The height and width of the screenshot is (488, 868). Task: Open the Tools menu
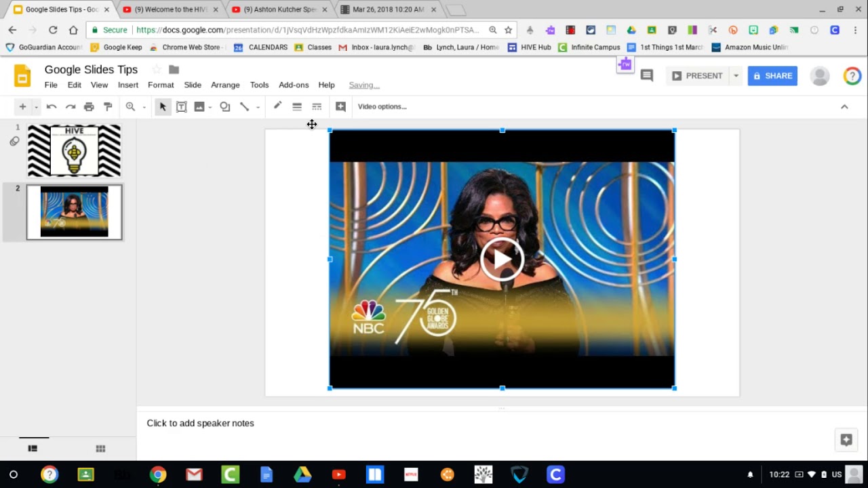260,85
